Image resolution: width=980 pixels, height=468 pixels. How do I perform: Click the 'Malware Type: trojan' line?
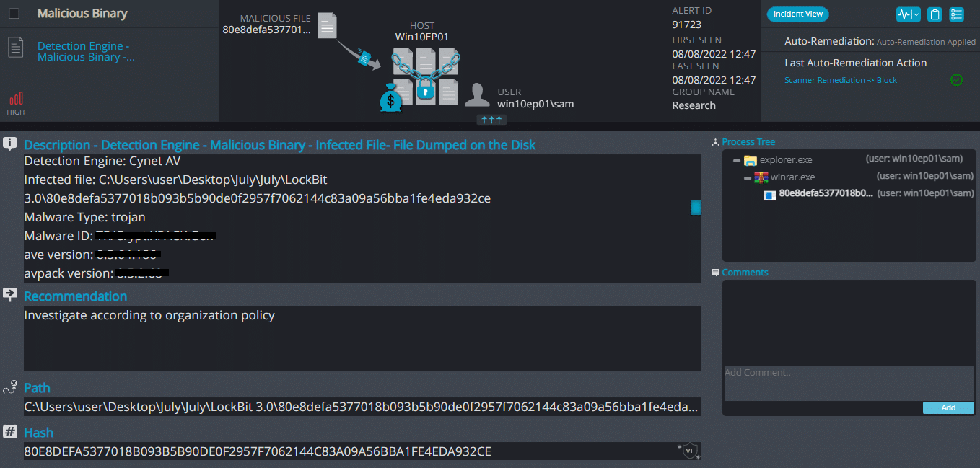point(84,217)
